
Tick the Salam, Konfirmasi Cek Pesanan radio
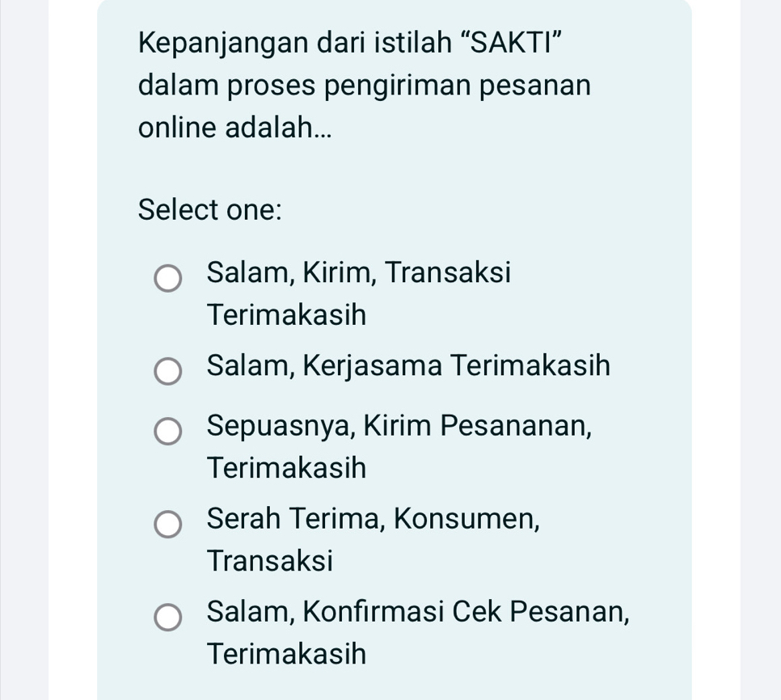(168, 618)
